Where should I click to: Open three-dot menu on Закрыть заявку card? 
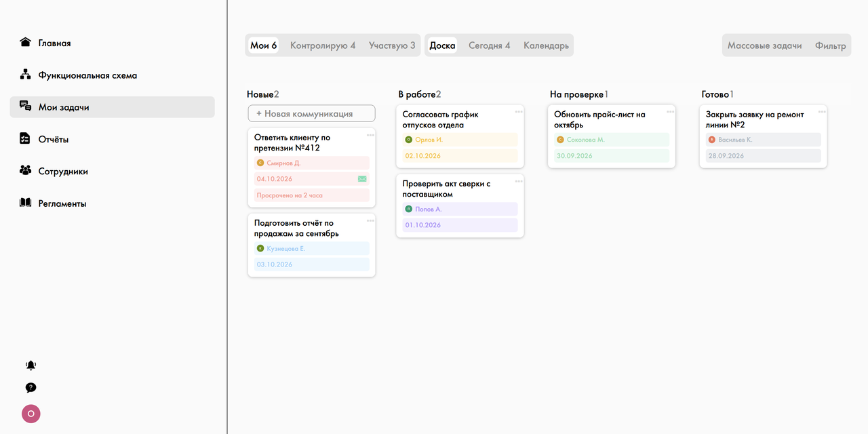point(823,112)
